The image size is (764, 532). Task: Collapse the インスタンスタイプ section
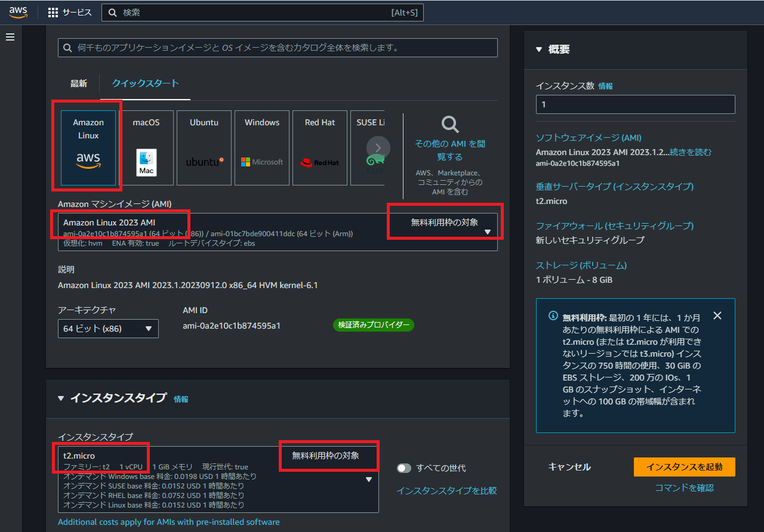point(61,398)
